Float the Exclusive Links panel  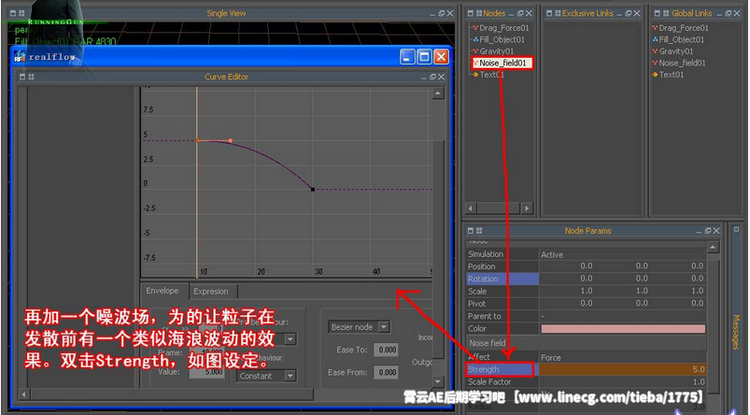(629, 13)
